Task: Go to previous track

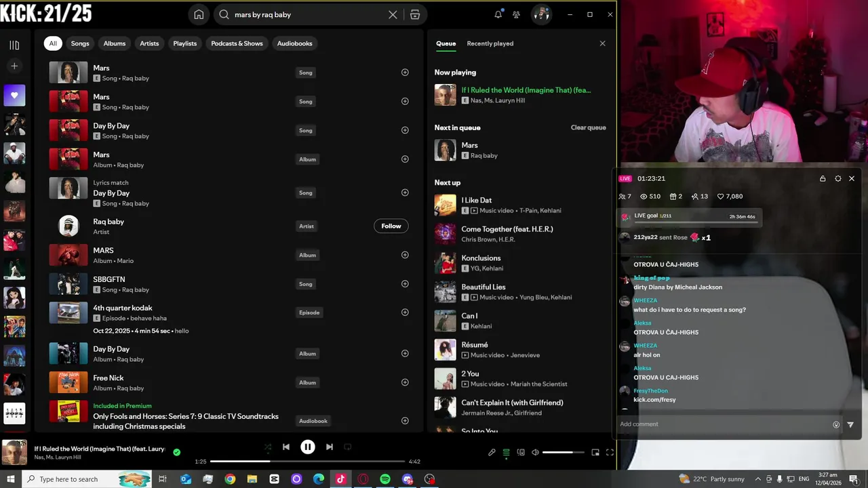Action: click(286, 447)
